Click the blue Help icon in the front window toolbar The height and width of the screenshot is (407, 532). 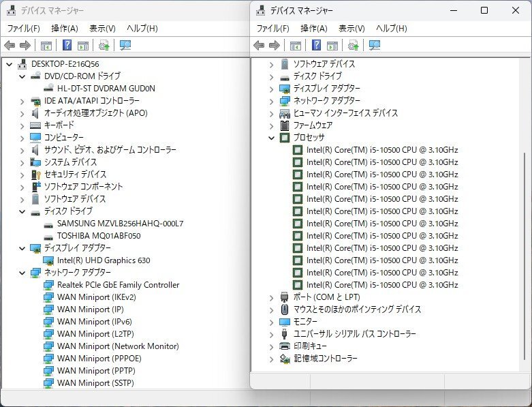point(317,46)
